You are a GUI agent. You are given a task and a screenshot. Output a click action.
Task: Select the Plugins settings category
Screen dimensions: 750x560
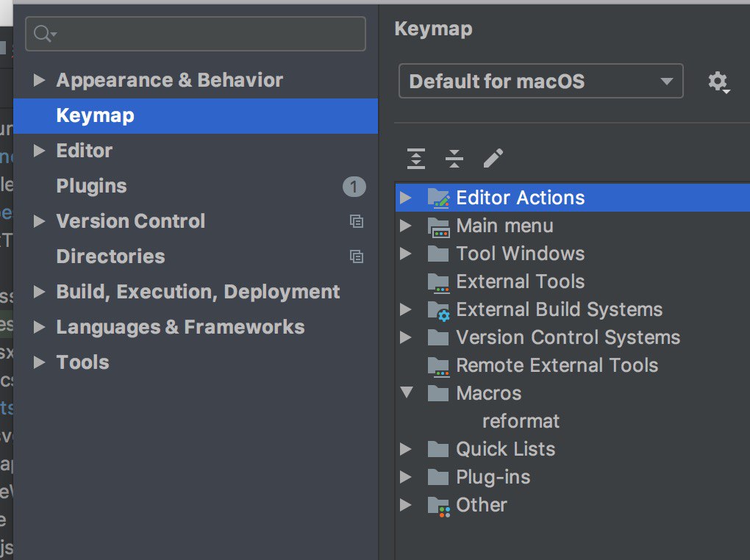tap(92, 186)
